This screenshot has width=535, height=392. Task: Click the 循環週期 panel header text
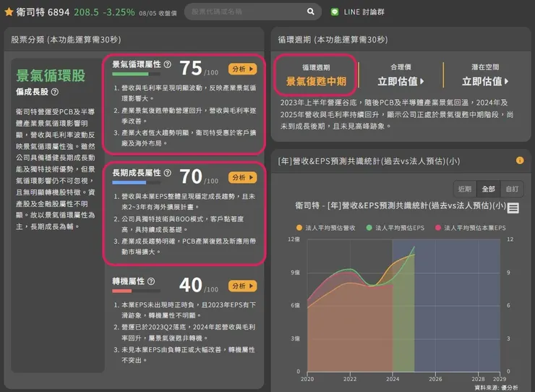coord(333,40)
